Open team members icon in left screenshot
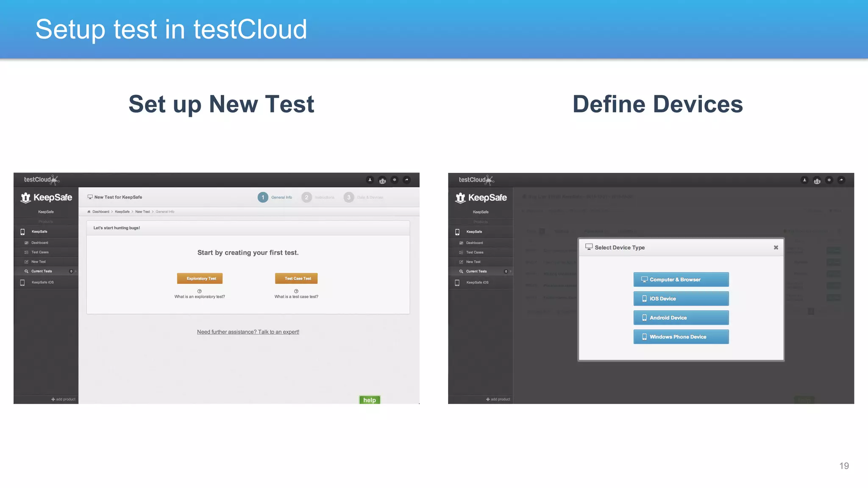The image size is (868, 488). [x=382, y=180]
